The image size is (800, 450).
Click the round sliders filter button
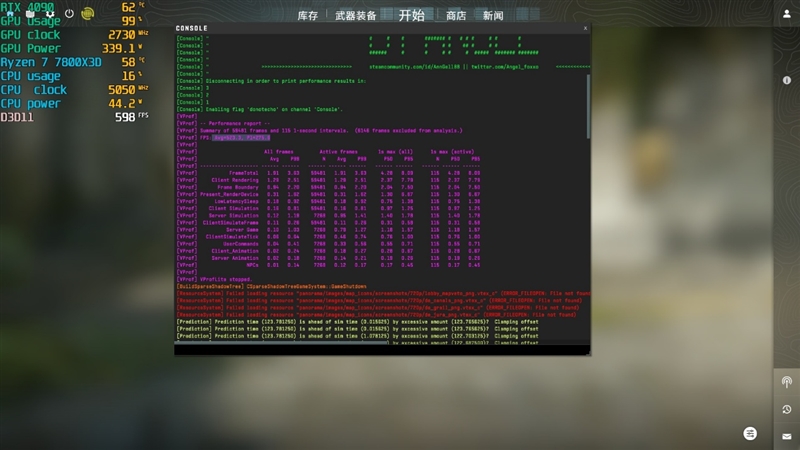[x=750, y=434]
